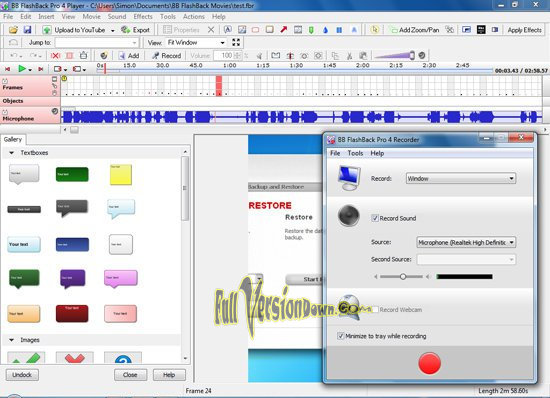
Task: Open the Tools menu in Recorder window
Action: point(355,153)
